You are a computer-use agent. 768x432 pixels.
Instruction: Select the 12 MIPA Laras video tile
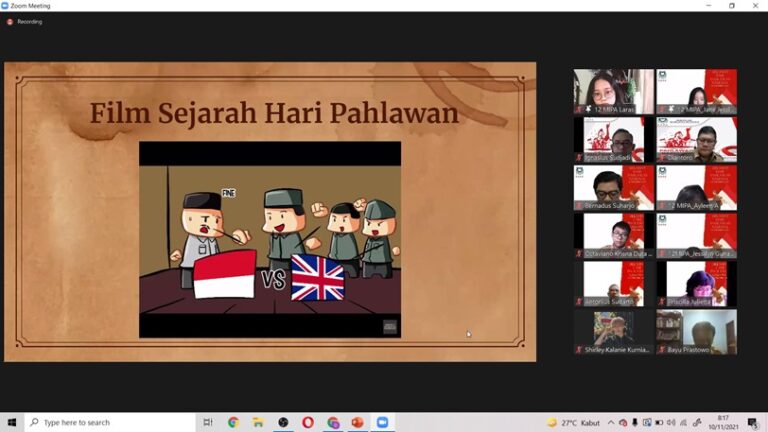coord(613,91)
